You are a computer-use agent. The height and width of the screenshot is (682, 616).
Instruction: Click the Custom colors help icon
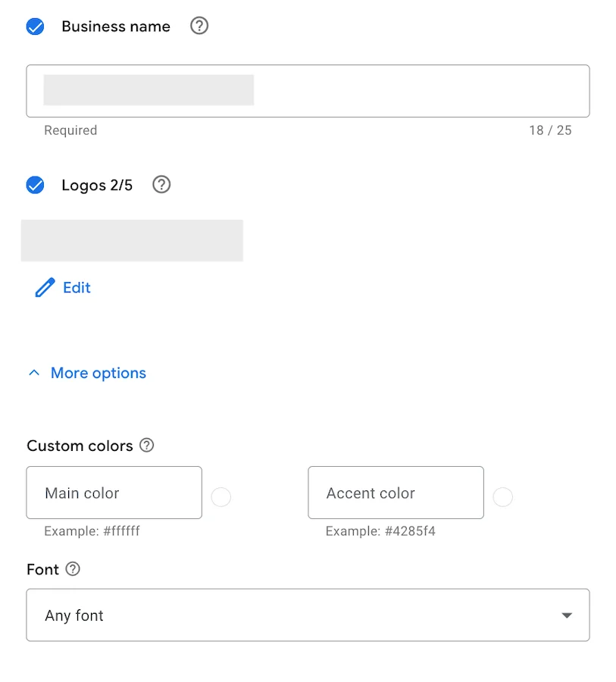click(145, 446)
